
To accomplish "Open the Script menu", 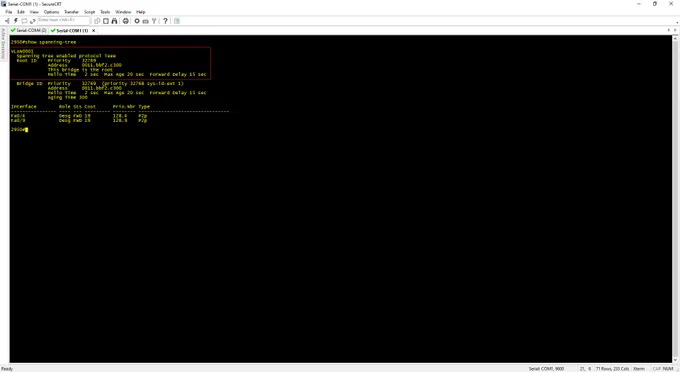I will pos(89,12).
